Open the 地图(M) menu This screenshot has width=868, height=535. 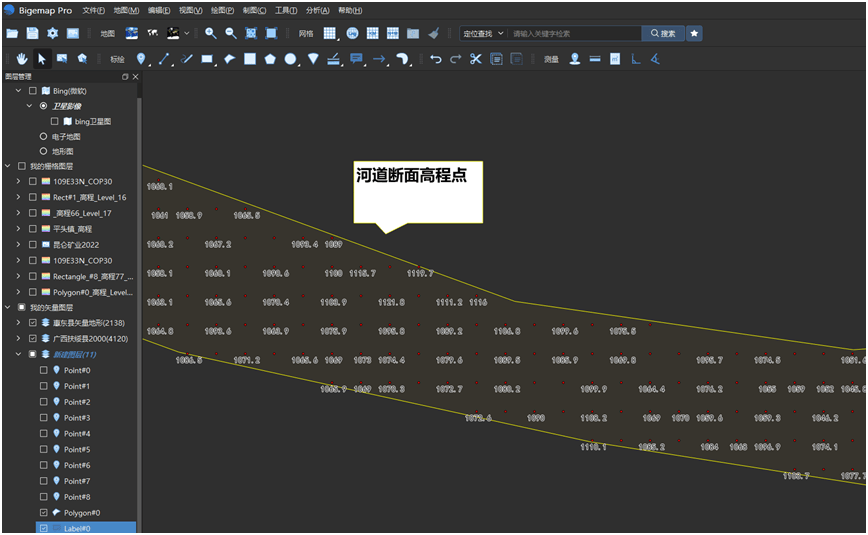click(x=126, y=11)
